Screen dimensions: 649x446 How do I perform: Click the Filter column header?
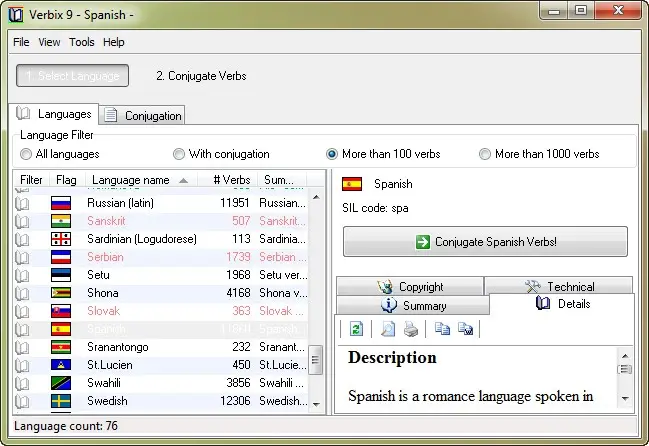[31, 180]
